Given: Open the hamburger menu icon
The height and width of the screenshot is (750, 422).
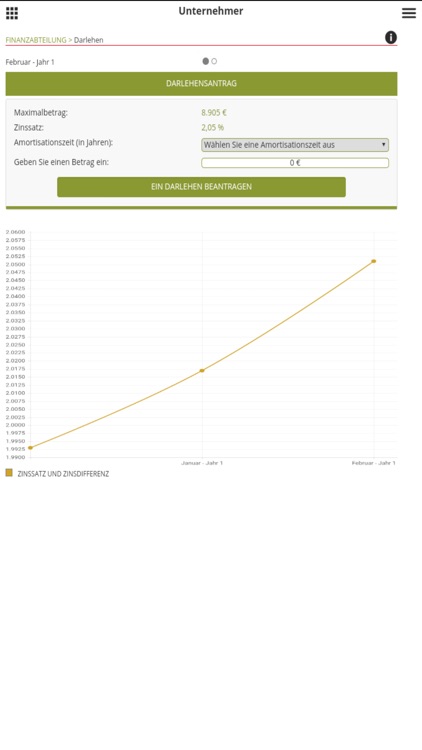Looking at the screenshot, I should [x=409, y=13].
